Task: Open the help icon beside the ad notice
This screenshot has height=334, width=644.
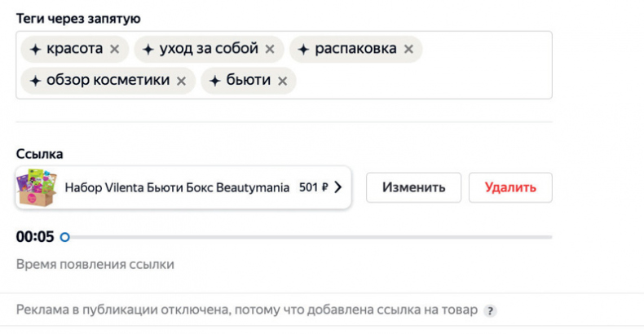Action: coord(490,311)
